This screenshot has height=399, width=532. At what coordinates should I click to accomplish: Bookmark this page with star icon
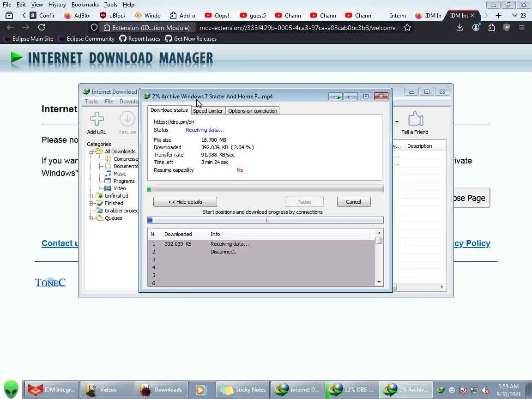click(x=407, y=28)
